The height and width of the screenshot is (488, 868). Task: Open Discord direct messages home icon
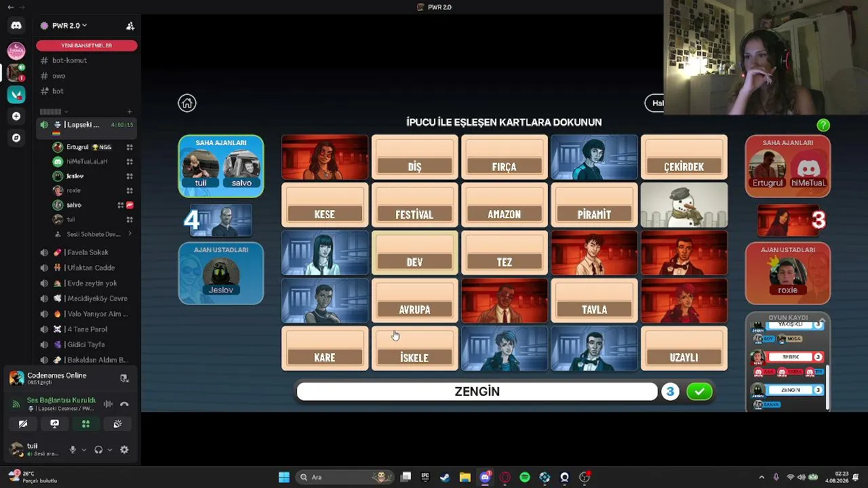tap(16, 26)
